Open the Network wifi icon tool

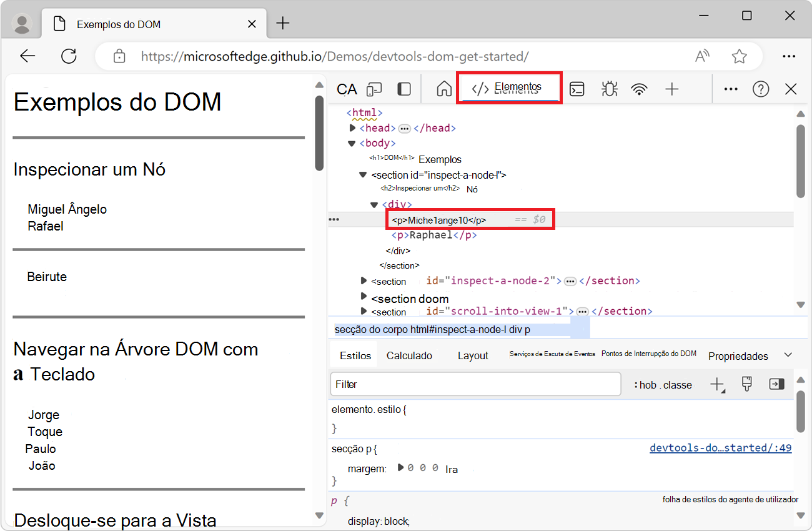point(639,89)
